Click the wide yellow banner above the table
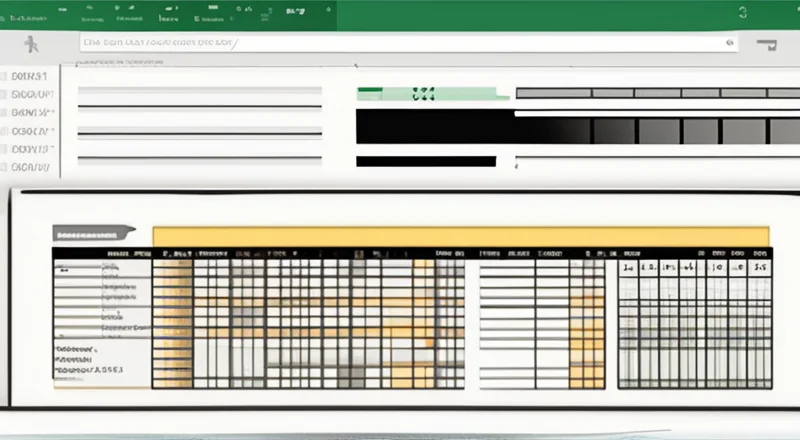This screenshot has width=800, height=440. point(460,235)
